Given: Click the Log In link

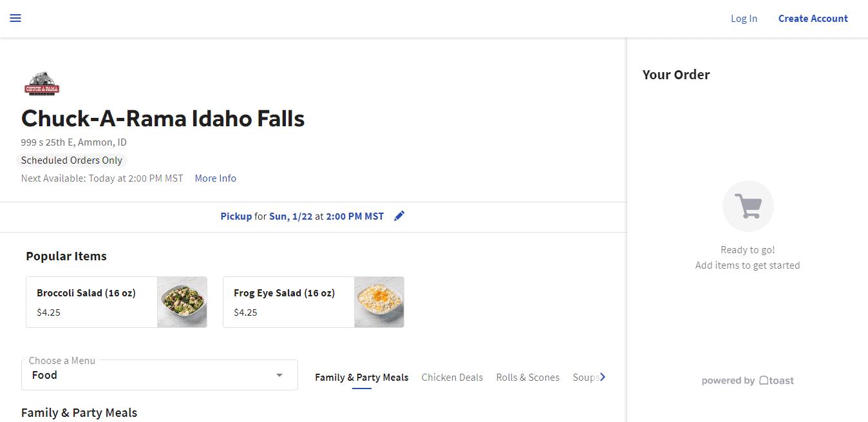Looking at the screenshot, I should (744, 19).
